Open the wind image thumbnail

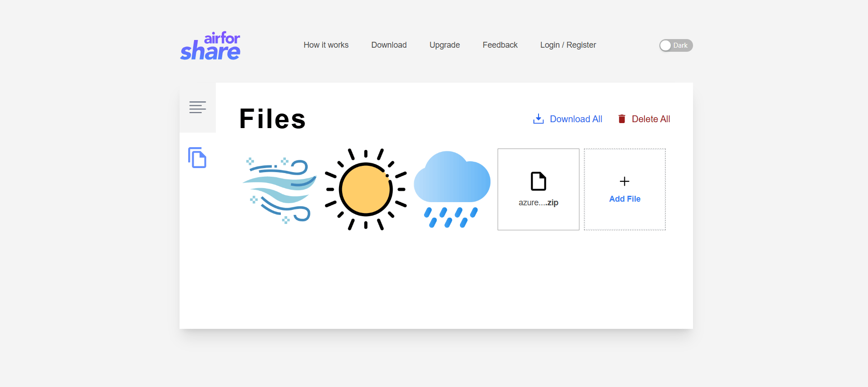(x=279, y=189)
